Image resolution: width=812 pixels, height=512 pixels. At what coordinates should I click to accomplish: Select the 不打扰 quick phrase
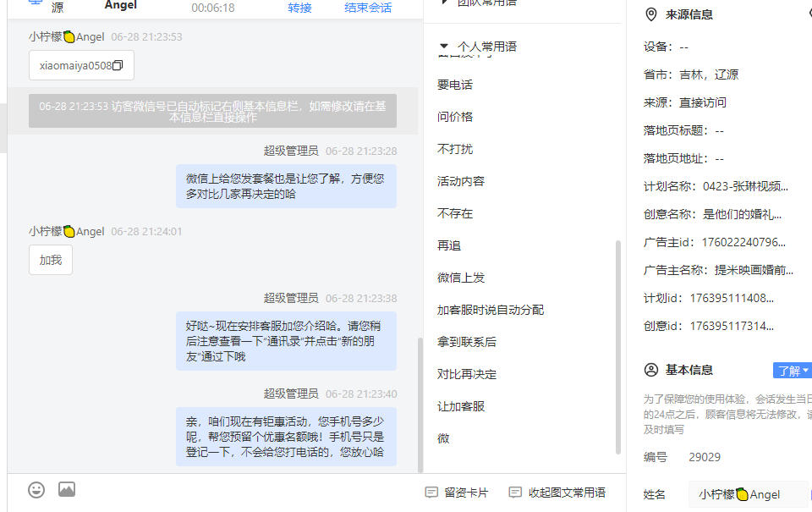(455, 149)
